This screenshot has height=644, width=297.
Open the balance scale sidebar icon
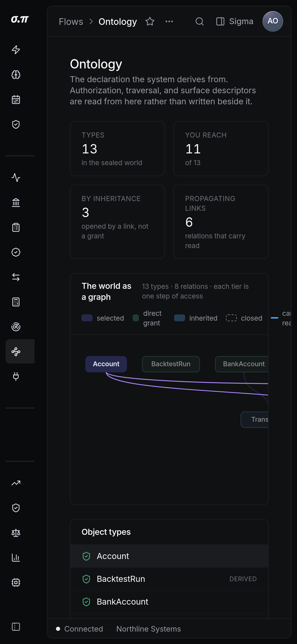(16, 533)
